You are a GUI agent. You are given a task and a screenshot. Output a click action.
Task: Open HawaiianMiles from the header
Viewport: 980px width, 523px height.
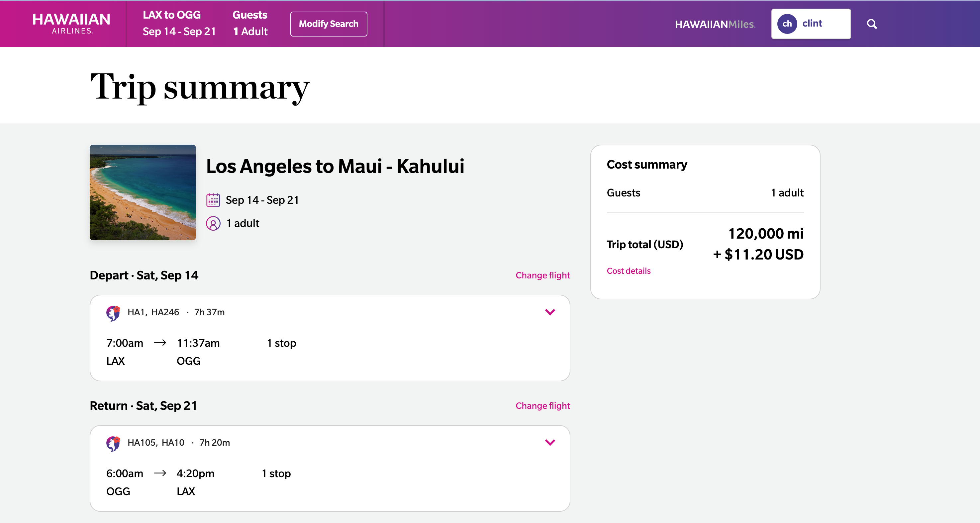[x=716, y=24]
